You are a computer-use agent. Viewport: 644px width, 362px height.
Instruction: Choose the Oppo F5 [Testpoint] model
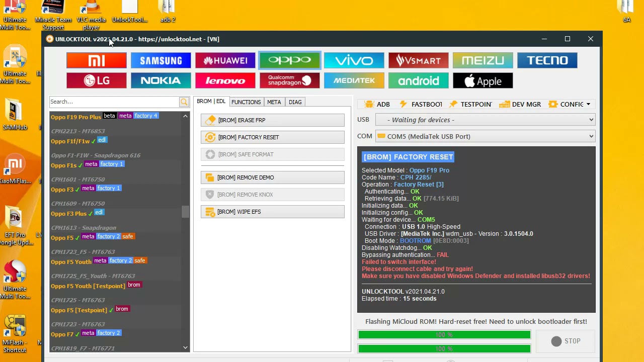[79, 310]
